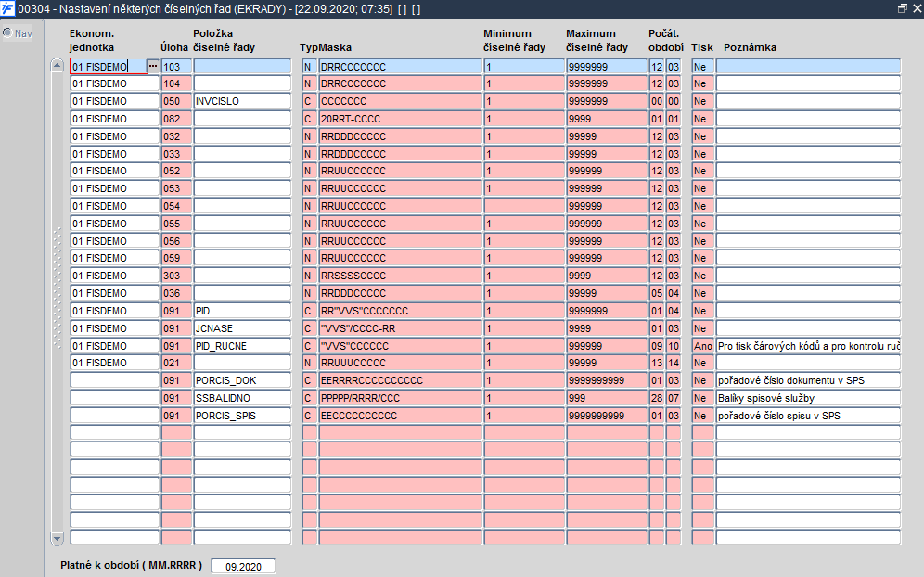Click Ekonom. jednotka cell in row 082
The height and width of the screenshot is (577, 924).
point(114,119)
